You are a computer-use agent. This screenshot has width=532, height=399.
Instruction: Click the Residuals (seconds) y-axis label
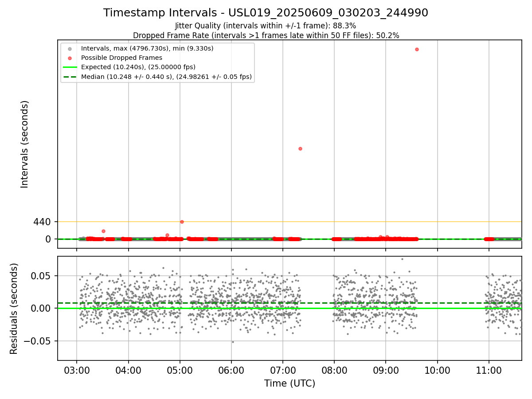tap(14, 309)
